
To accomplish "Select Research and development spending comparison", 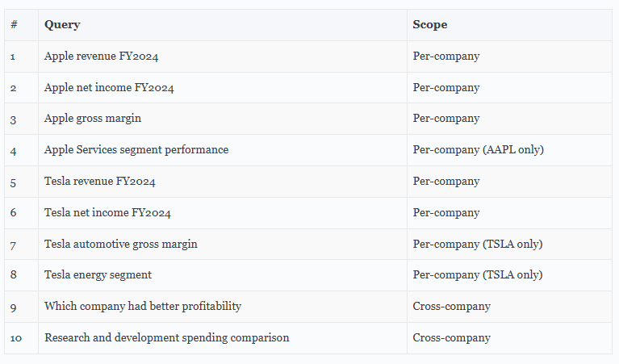I will click(x=166, y=337).
